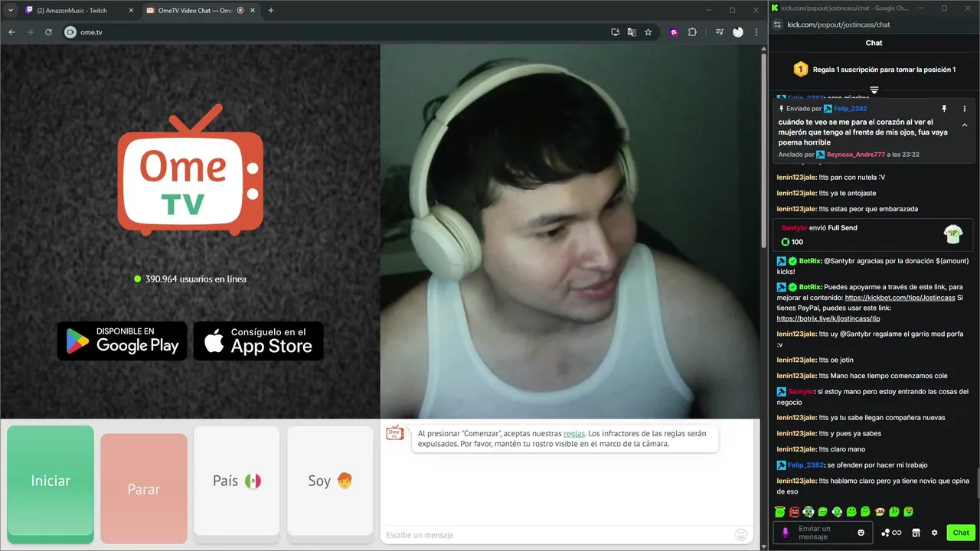Image resolution: width=980 pixels, height=551 pixels.
Task: Open the media controls icon in toolbar
Action: point(720,32)
